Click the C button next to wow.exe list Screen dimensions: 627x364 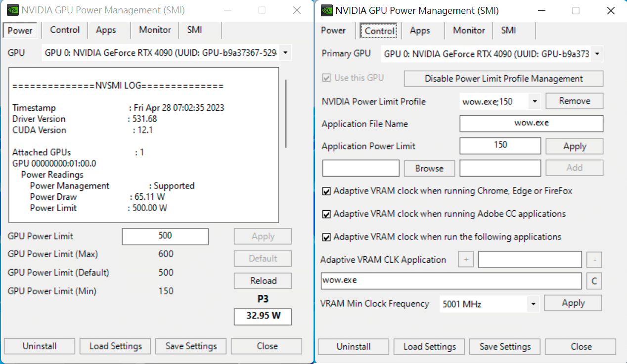[x=594, y=281]
